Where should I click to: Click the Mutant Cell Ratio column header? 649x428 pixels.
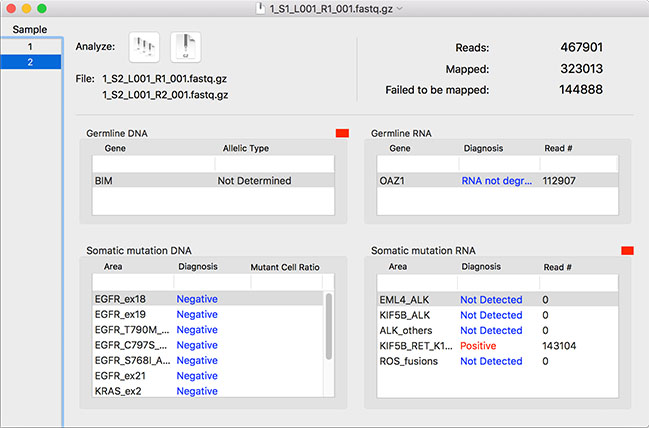pos(285,267)
